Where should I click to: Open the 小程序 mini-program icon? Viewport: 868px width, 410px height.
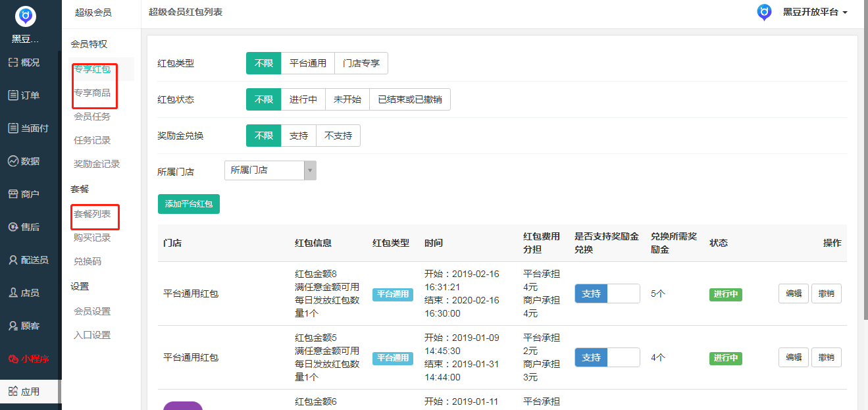click(13, 359)
